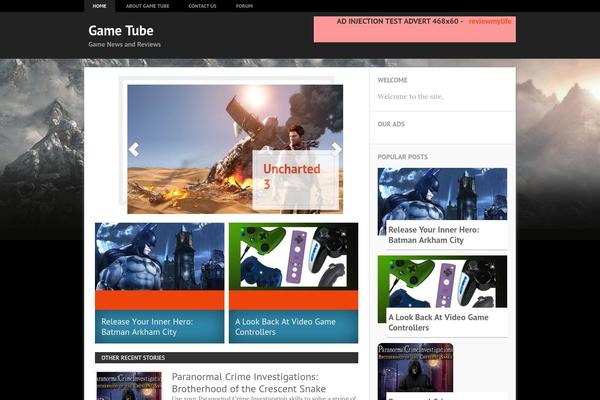Open the Popular Posts Video Game Controllers title
The image size is (600, 400).
pos(438,322)
